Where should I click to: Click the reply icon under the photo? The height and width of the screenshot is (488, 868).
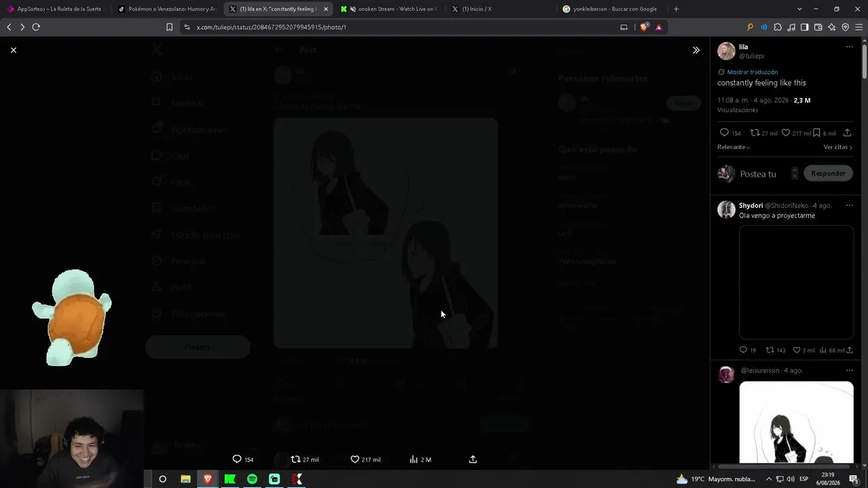237,460
